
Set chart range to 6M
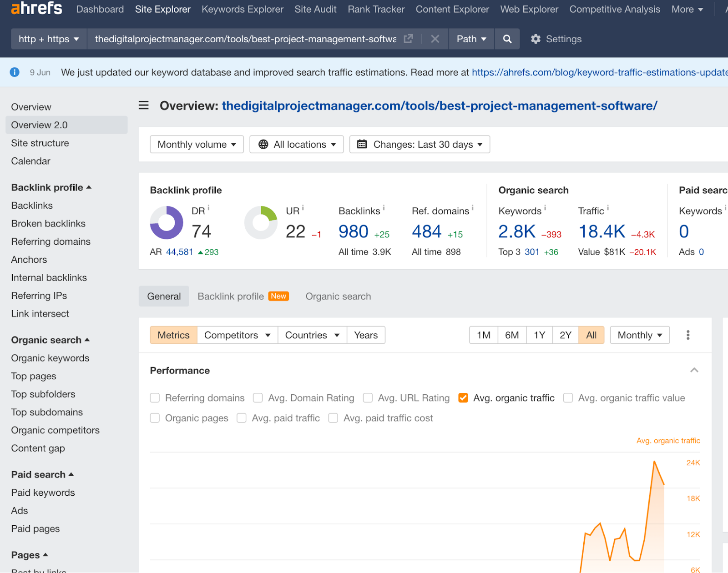tap(512, 335)
